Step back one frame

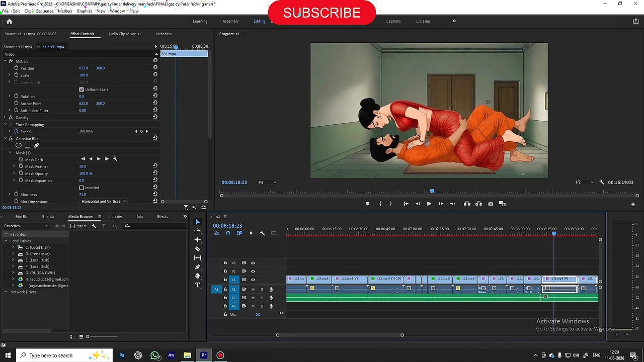click(x=417, y=204)
